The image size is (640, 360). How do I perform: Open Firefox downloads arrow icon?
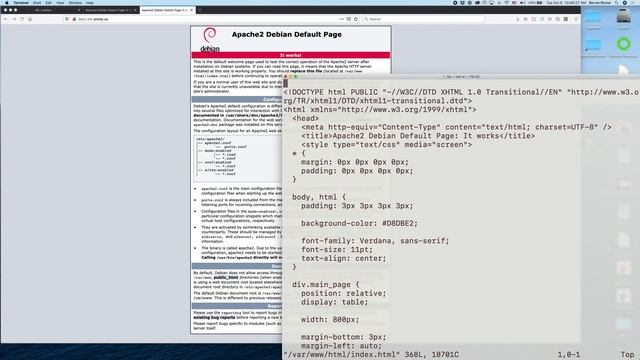[518, 19]
